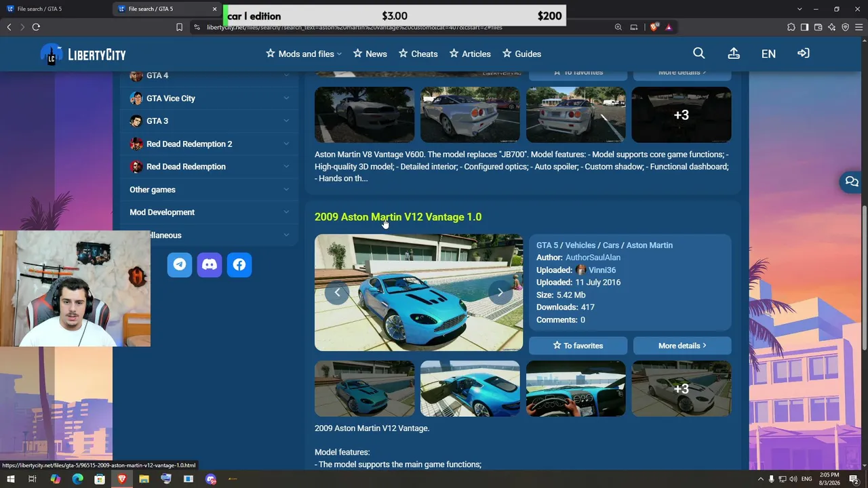This screenshot has height=488, width=868.
Task: Click the login icon in site header
Action: [x=804, y=54]
